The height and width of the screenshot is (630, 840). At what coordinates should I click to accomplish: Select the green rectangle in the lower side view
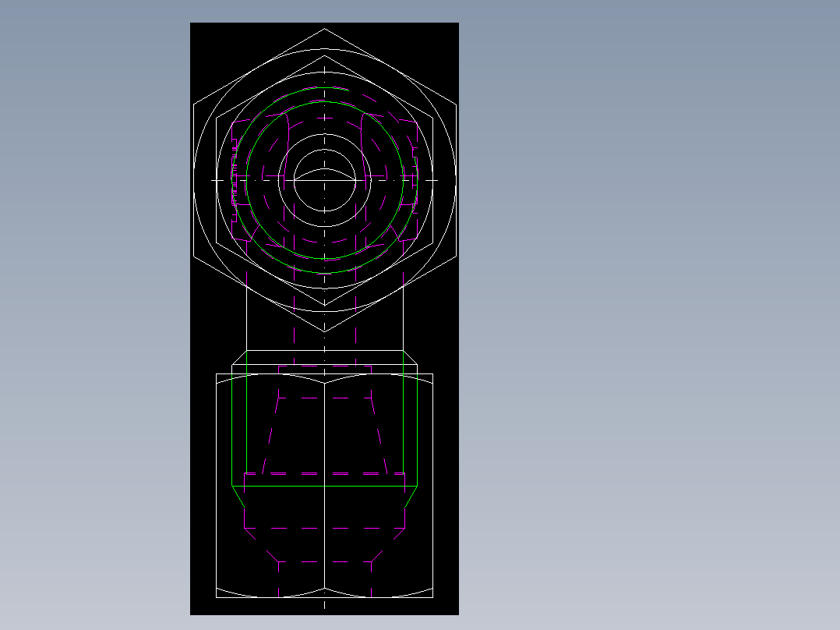coord(325,425)
